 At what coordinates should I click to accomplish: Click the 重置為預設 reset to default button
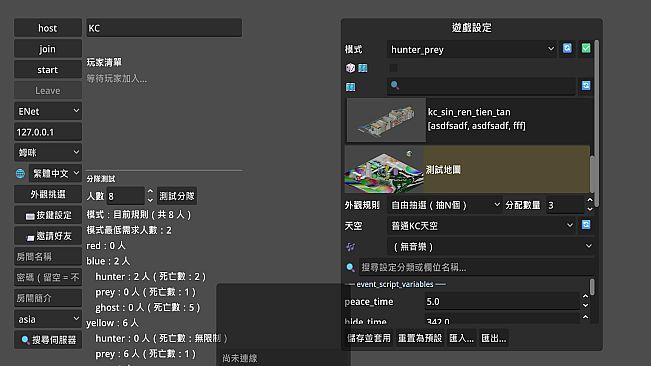[420, 338]
